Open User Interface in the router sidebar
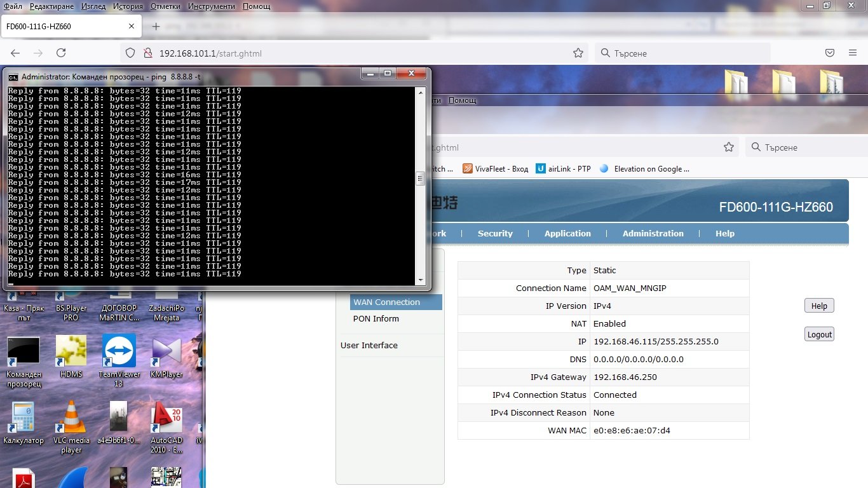The height and width of the screenshot is (488, 868). click(369, 345)
